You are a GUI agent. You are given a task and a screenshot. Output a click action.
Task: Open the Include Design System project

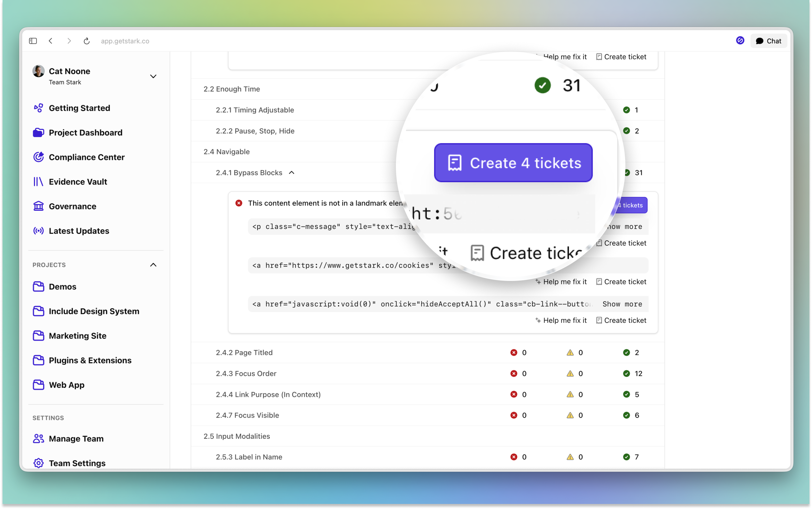pyautogui.click(x=94, y=311)
